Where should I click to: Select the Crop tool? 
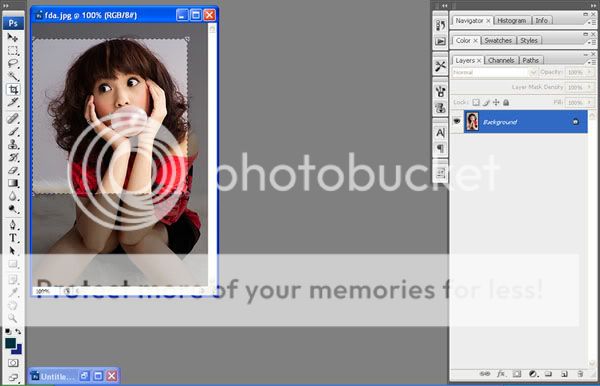tap(13, 90)
